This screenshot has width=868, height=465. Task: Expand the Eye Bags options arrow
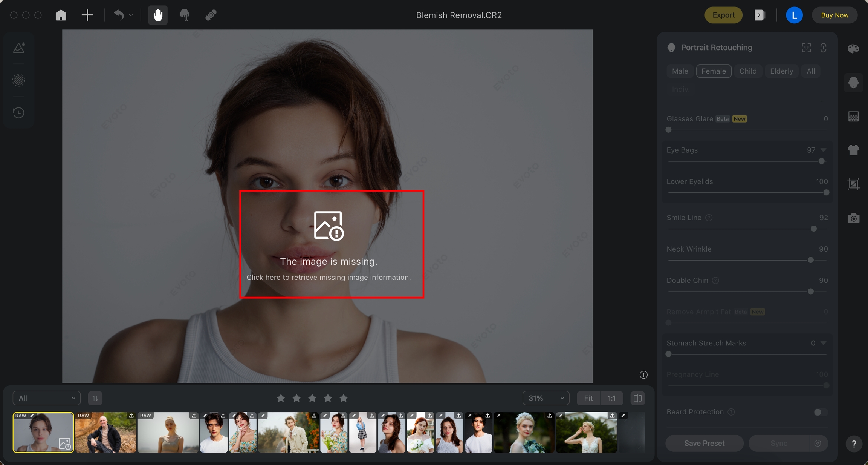click(824, 150)
